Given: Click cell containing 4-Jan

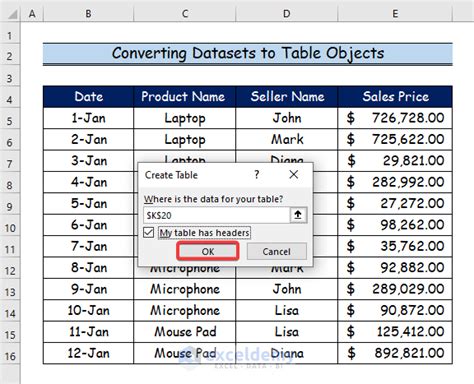Looking at the screenshot, I should point(88,182).
